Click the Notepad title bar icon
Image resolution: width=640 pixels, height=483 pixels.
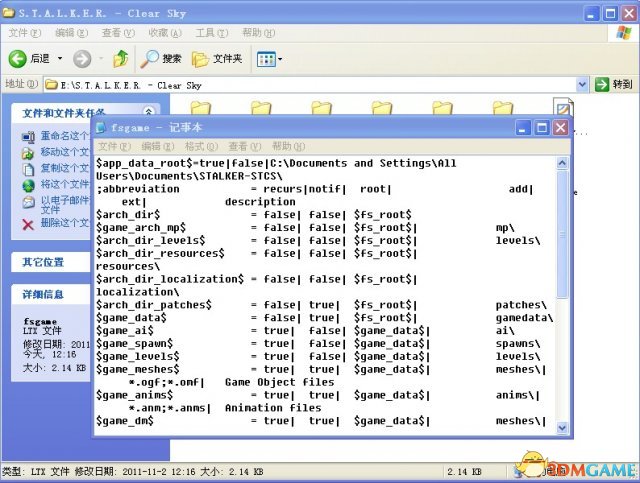tap(101, 128)
